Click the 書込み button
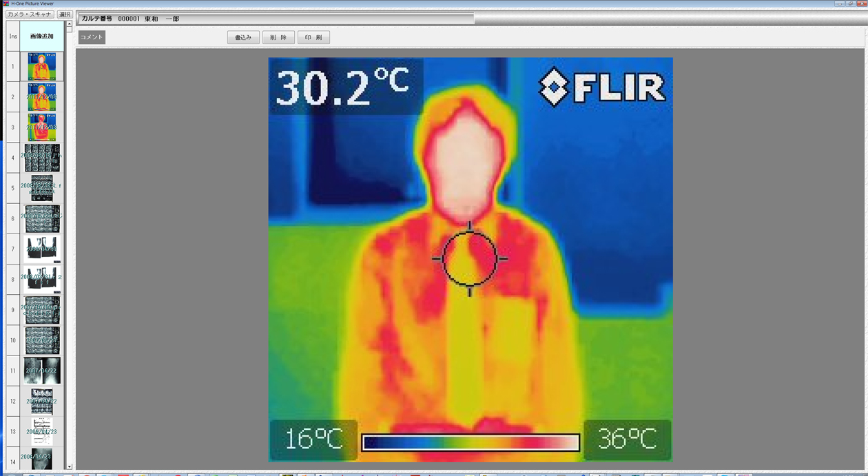The height and width of the screenshot is (476, 868). point(243,37)
